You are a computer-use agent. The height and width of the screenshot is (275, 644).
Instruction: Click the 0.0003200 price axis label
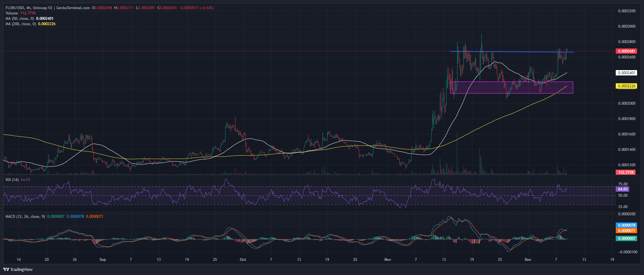point(627,11)
